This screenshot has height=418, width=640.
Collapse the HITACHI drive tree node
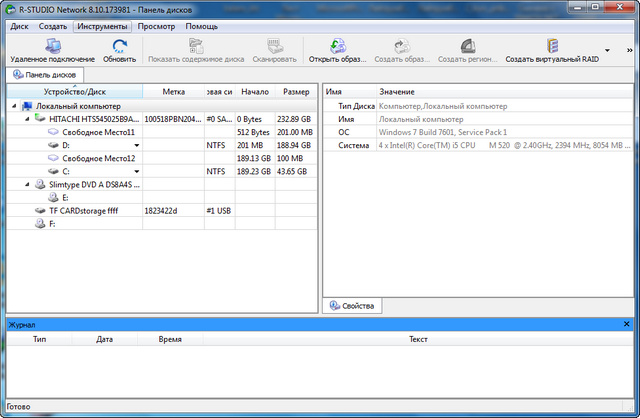pos(25,118)
